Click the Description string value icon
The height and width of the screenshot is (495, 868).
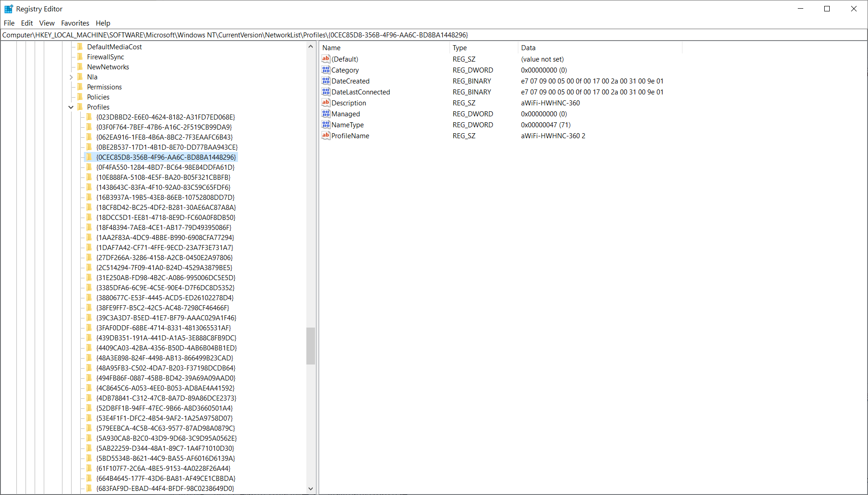pyautogui.click(x=325, y=103)
